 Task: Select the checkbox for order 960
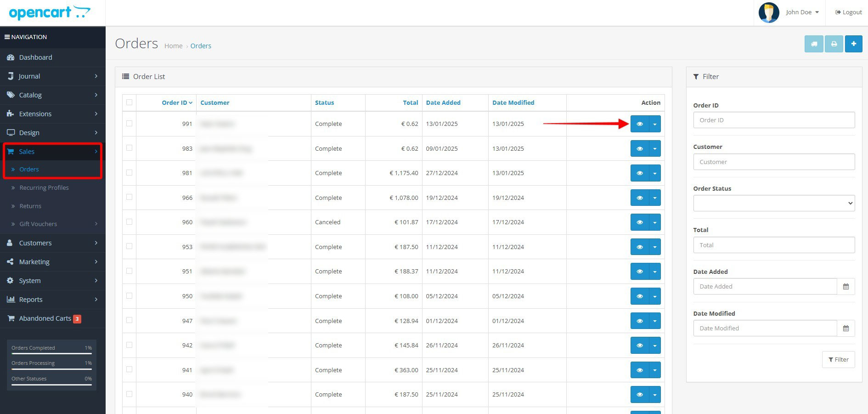129,222
